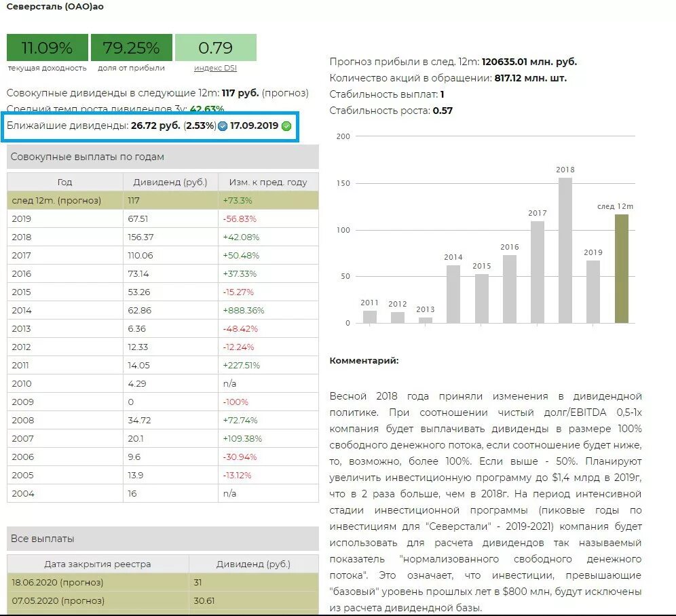Click the 2017 bar in the chart
The height and width of the screenshot is (616, 676).
tap(537, 272)
